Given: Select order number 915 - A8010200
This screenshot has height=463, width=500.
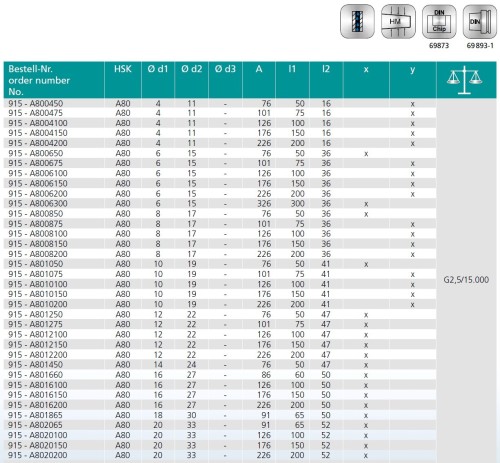Looking at the screenshot, I should coord(38,304).
